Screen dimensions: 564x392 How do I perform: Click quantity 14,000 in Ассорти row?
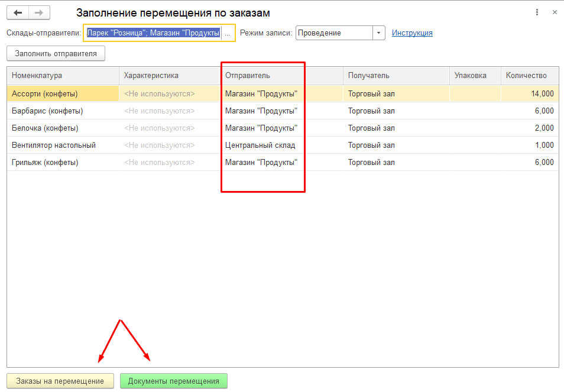530,94
